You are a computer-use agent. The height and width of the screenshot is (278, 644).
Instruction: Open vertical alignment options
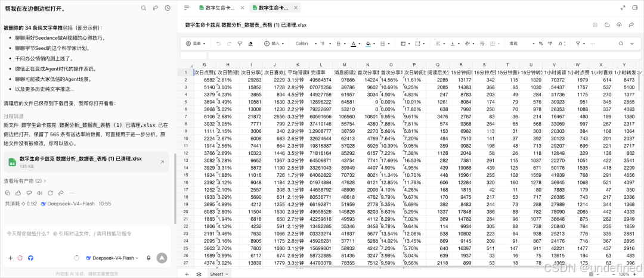pyautogui.click(x=453, y=43)
